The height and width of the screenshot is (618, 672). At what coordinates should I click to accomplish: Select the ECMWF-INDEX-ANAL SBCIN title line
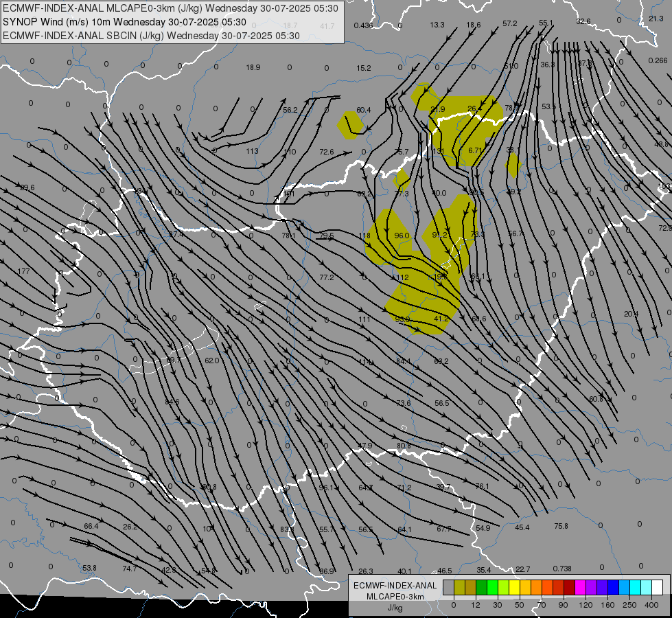[x=151, y=36]
